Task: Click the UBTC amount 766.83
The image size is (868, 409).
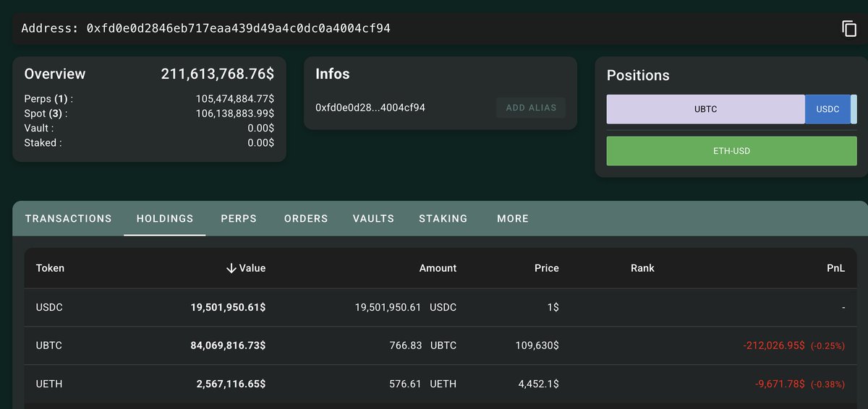Action: tap(405, 345)
